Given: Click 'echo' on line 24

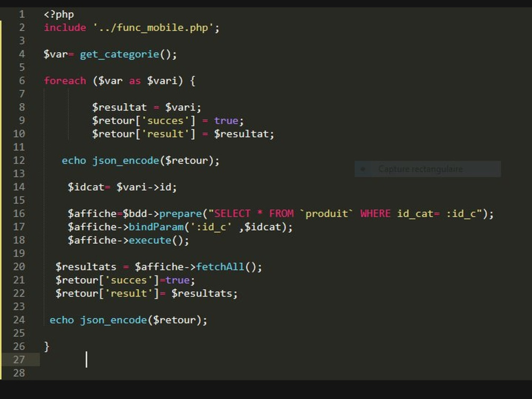Looking at the screenshot, I should [62, 320].
